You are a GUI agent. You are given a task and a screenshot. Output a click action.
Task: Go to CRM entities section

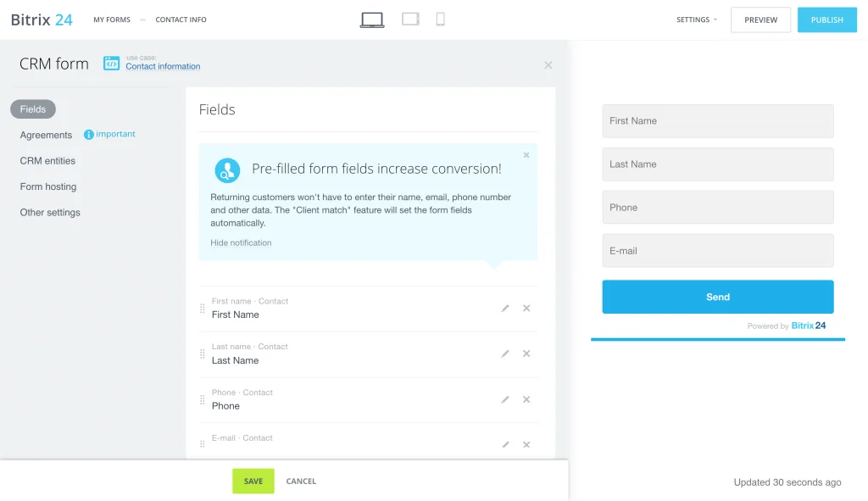[47, 161]
